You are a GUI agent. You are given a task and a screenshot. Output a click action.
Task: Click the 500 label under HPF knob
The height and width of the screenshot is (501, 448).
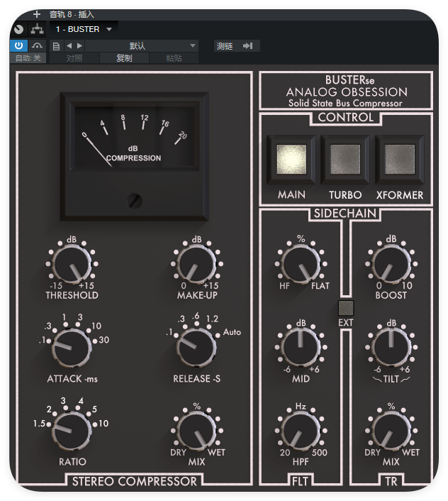tap(320, 453)
